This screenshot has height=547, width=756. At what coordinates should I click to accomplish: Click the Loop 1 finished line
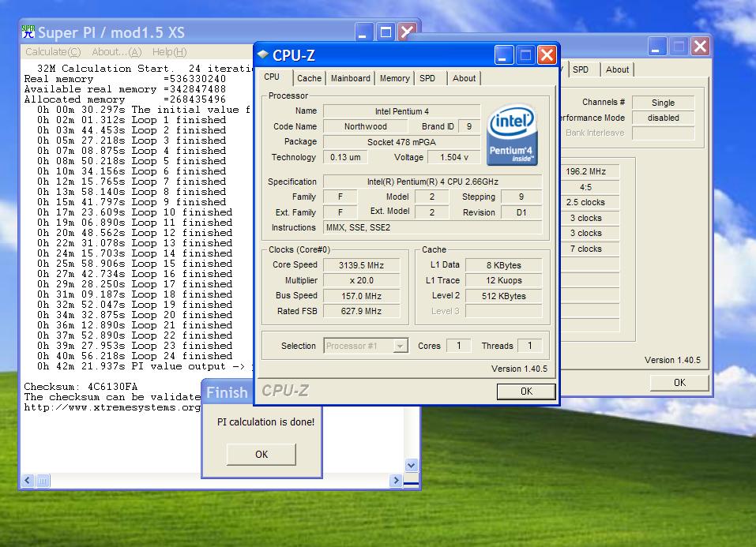pos(132,119)
